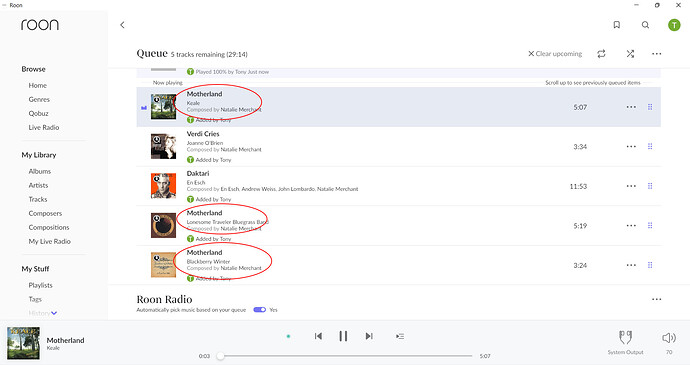Viewport: 690px width, 366px height.
Task: Open the volume speaker control
Action: (669, 338)
